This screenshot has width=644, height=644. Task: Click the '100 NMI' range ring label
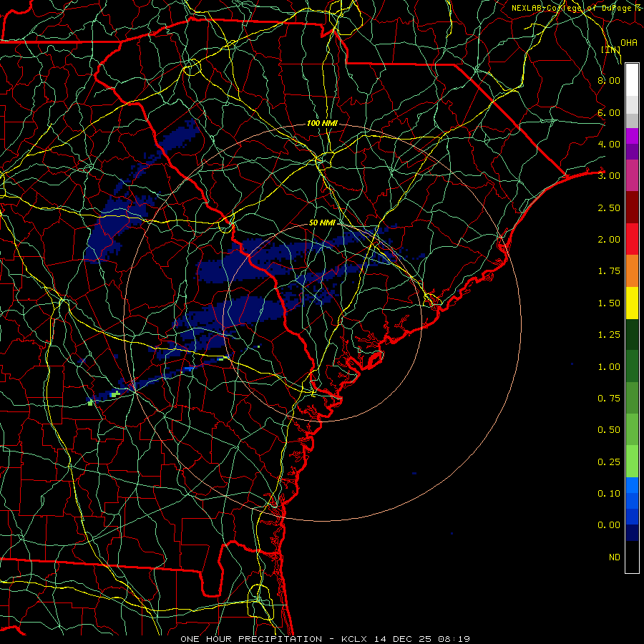coord(323,123)
